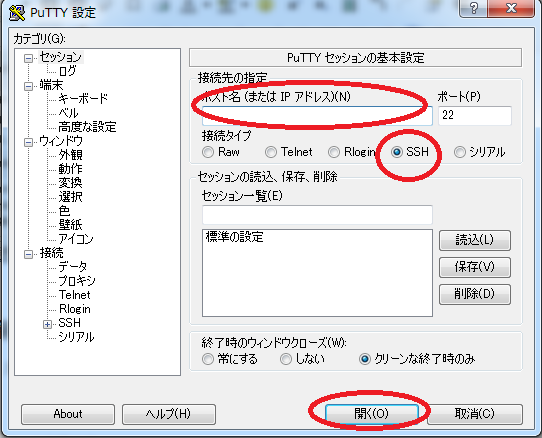Select シリアル connection type radio
The width and height of the screenshot is (542, 438).
click(x=460, y=152)
